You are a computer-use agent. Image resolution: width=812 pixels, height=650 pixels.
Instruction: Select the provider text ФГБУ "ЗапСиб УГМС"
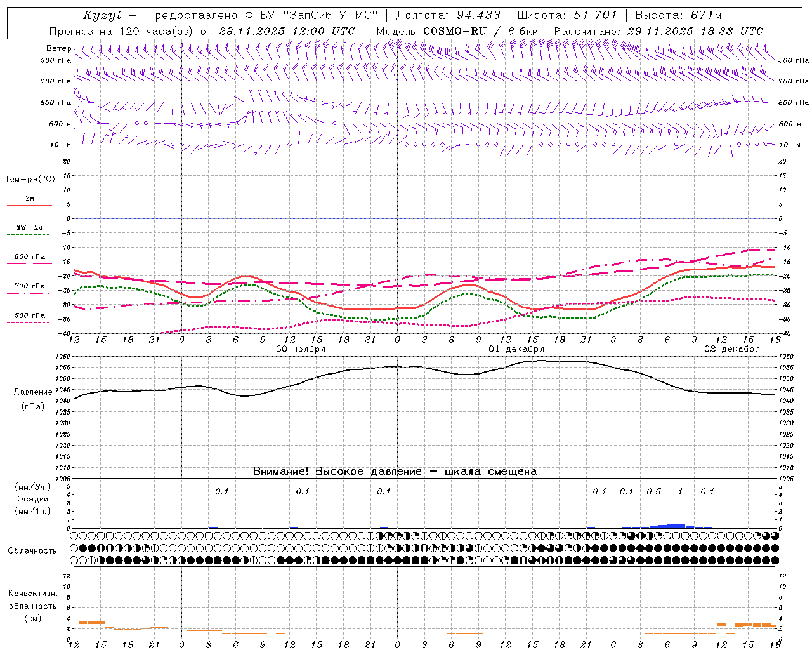[311, 15]
